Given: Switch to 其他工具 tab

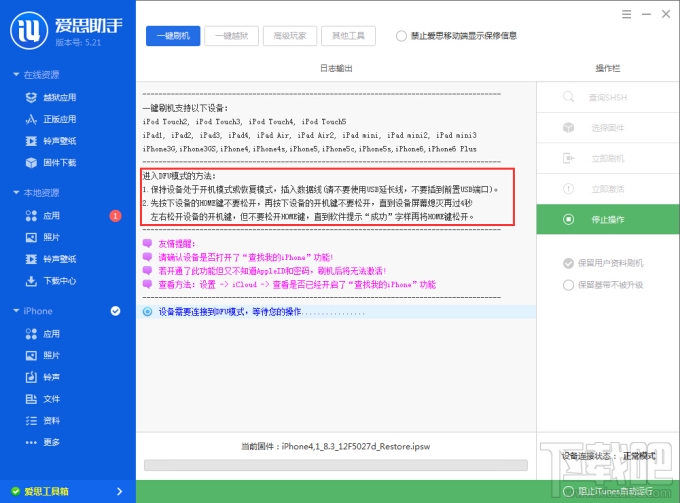Looking at the screenshot, I should point(348,36).
